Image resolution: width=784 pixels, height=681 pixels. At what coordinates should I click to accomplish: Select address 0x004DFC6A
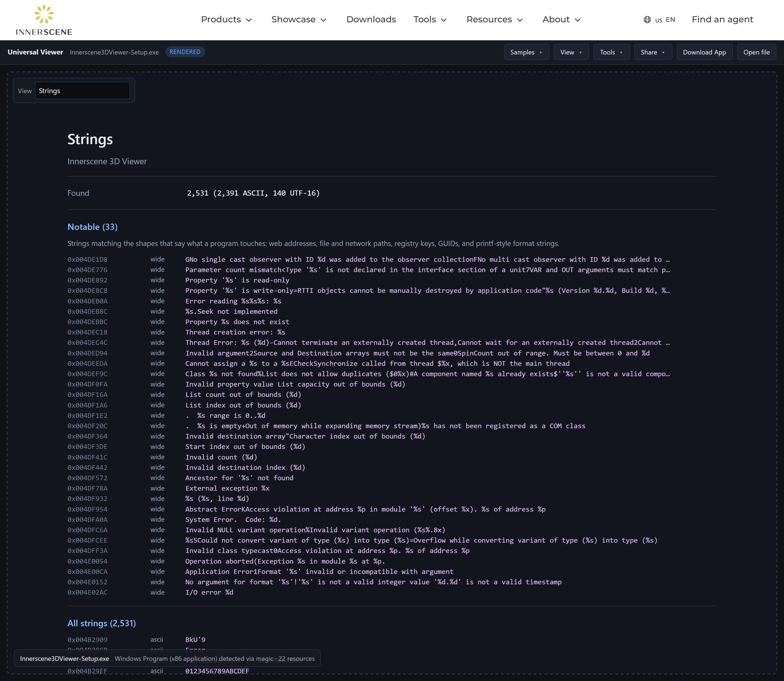pos(87,530)
